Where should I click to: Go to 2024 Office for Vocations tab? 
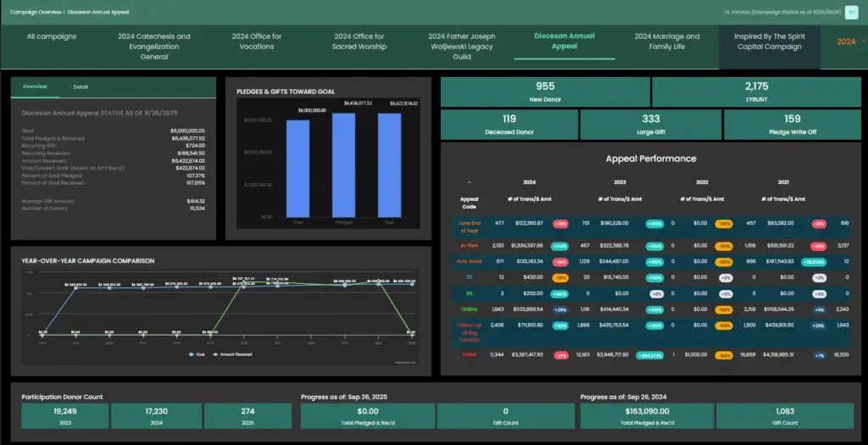[x=257, y=42]
